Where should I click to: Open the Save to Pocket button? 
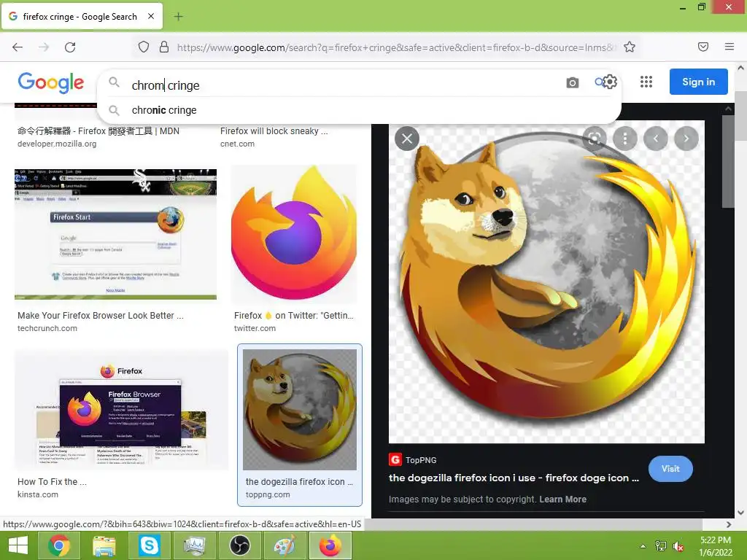pos(703,47)
